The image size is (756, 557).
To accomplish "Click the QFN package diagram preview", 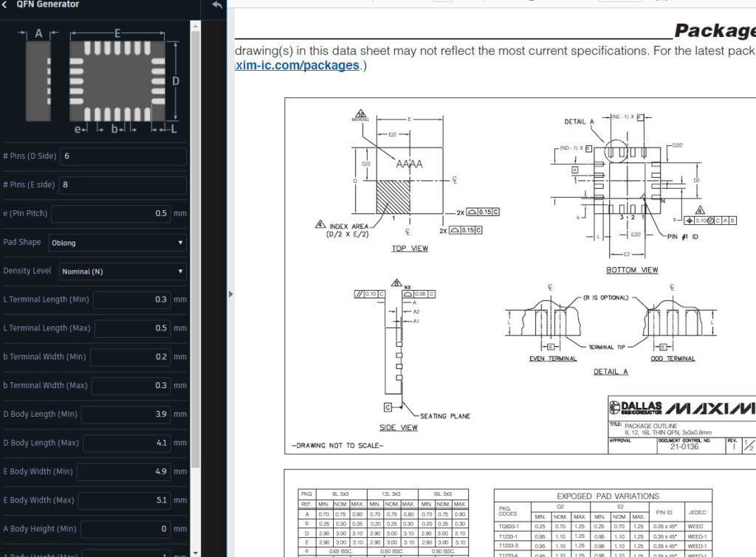I will (100, 81).
